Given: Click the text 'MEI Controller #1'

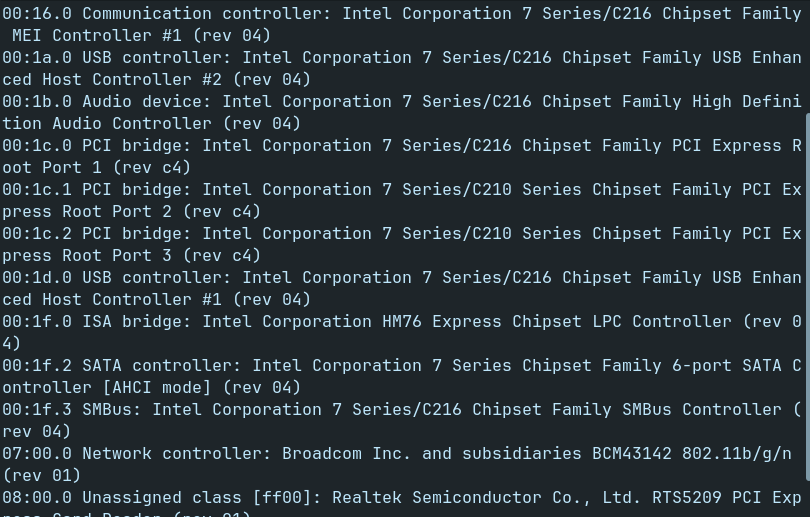Looking at the screenshot, I should click(x=97, y=36).
